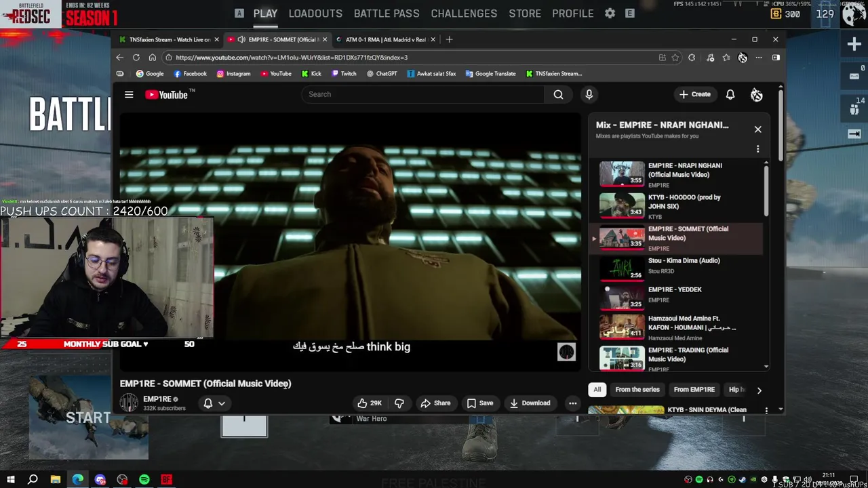868x488 pixels.
Task: Go to the browser home page
Action: [x=152, y=58]
